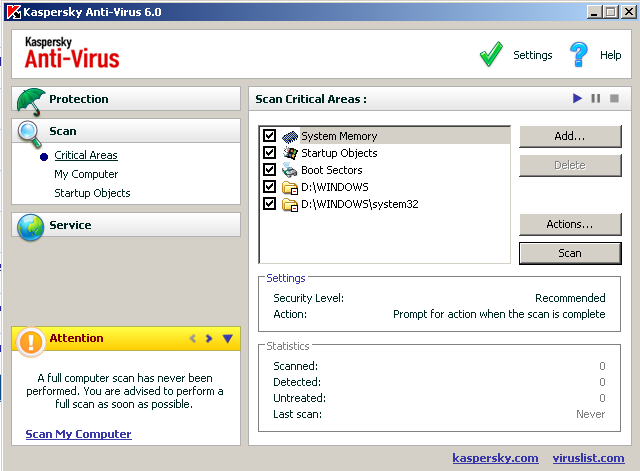The image size is (640, 471).
Task: Uncheck the Startup Objects checkbox
Action: (269, 153)
